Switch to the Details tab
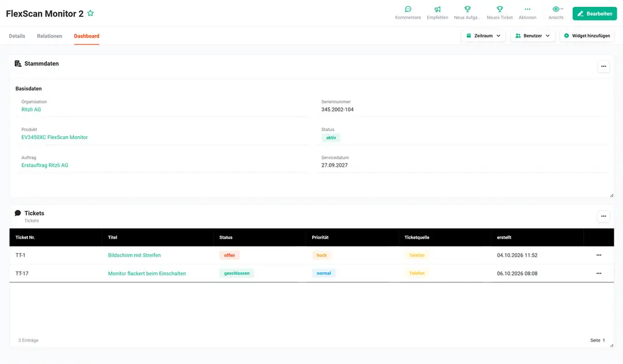 coord(17,36)
